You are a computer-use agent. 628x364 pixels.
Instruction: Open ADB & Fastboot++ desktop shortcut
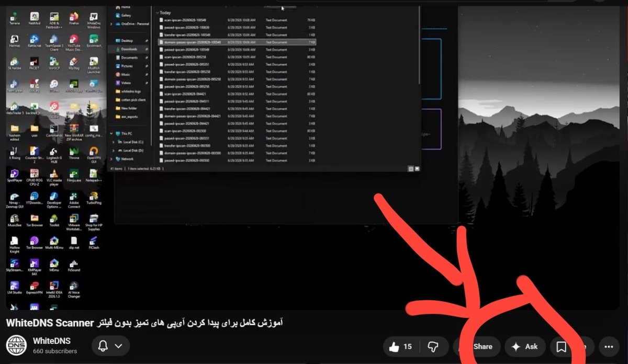pyautogui.click(x=54, y=21)
